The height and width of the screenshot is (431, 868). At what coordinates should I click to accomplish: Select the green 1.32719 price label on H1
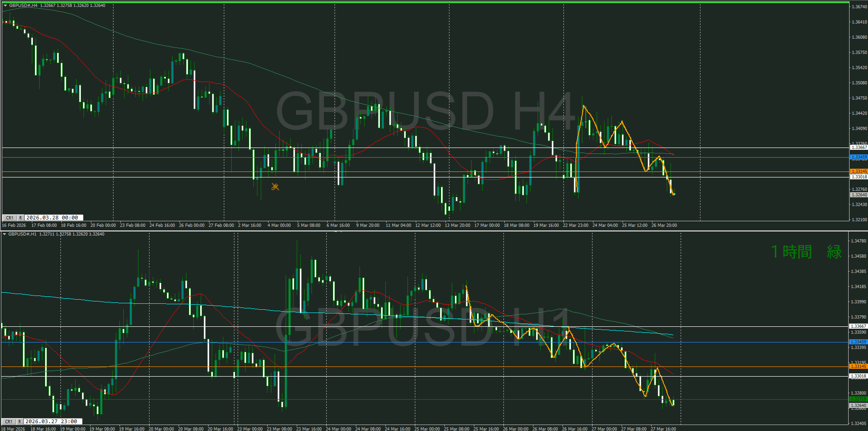coord(858,399)
